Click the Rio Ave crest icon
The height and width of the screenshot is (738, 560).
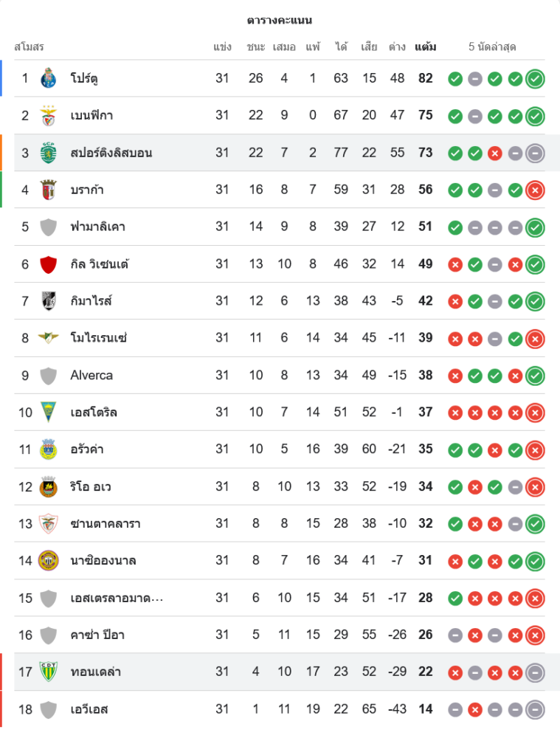click(x=49, y=486)
